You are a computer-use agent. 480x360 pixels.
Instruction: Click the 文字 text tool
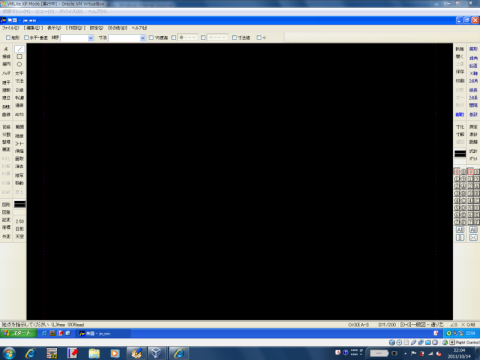tap(19, 73)
